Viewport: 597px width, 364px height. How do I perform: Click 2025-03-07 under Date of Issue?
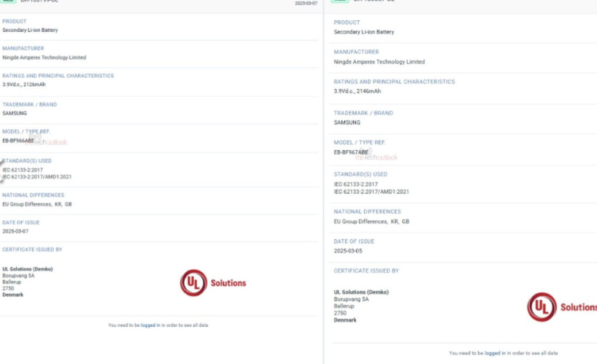pyautogui.click(x=15, y=231)
